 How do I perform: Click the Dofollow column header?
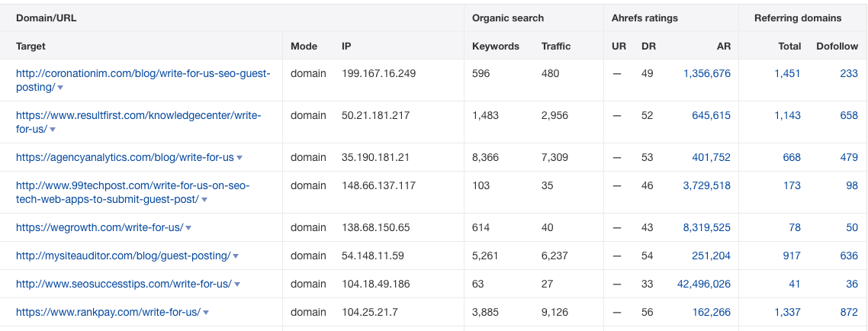[x=837, y=46]
